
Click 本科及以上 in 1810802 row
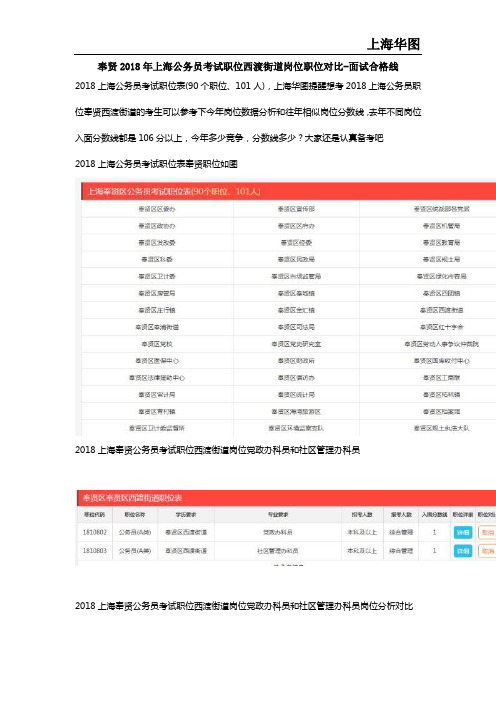(x=362, y=532)
